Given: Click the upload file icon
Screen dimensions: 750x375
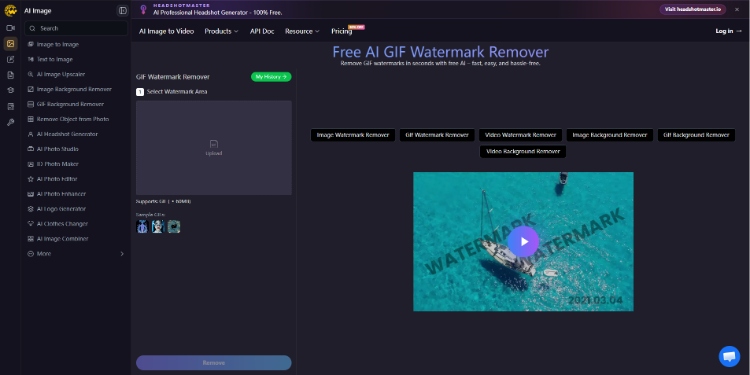Looking at the screenshot, I should (214, 144).
